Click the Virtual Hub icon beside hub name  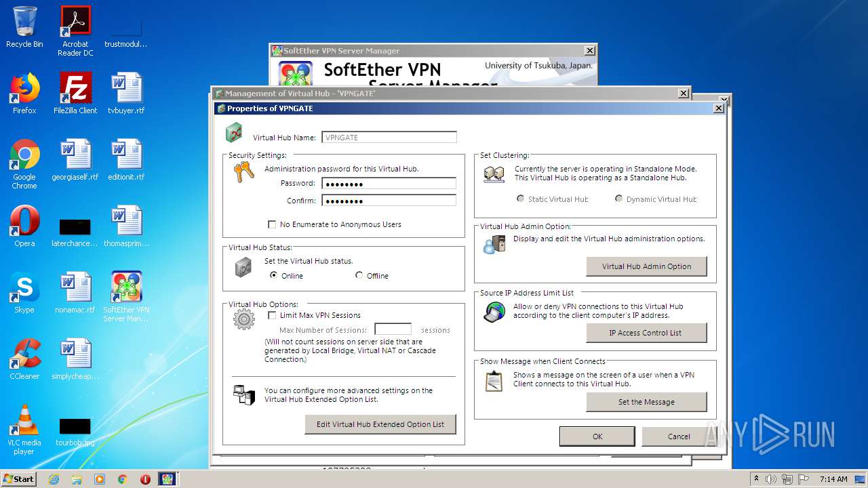coord(234,133)
